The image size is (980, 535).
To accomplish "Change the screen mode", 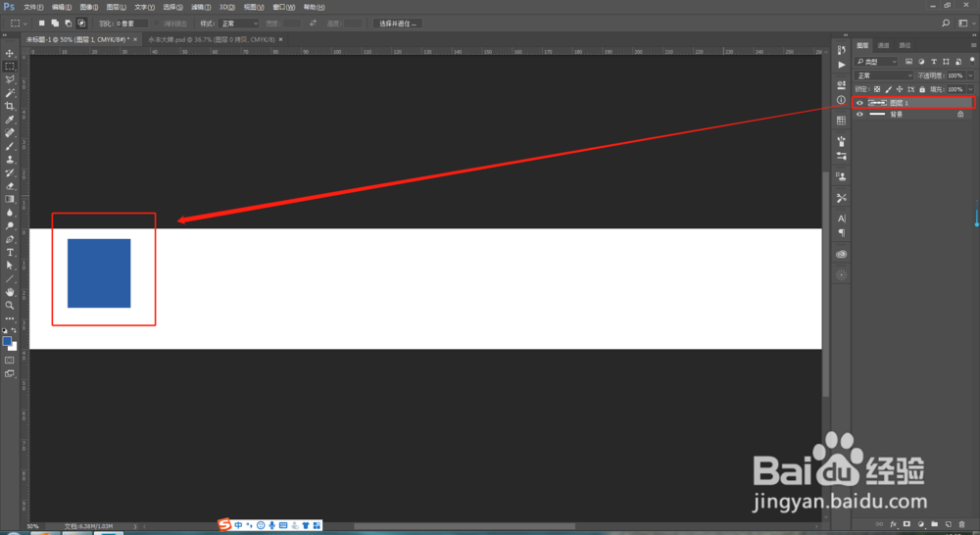I will (x=10, y=373).
